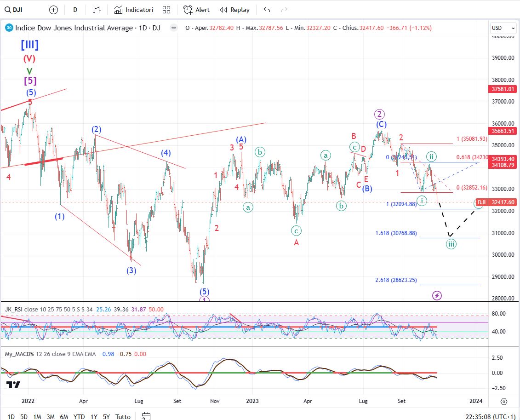Select the green circled ii wave label

(x=431, y=156)
